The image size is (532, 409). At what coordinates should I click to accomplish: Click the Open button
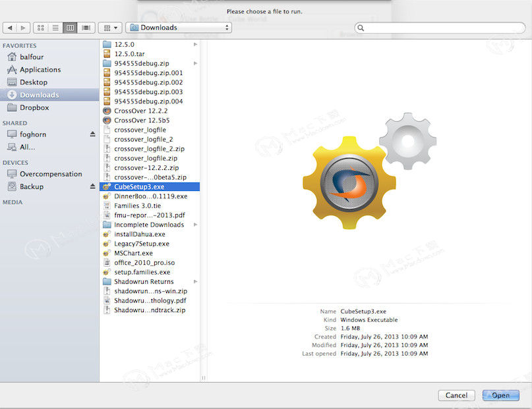(501, 395)
